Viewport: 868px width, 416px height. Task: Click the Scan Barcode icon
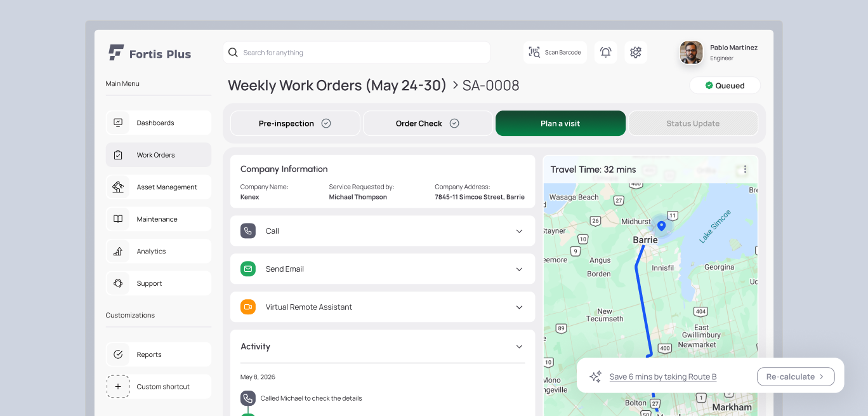534,53
